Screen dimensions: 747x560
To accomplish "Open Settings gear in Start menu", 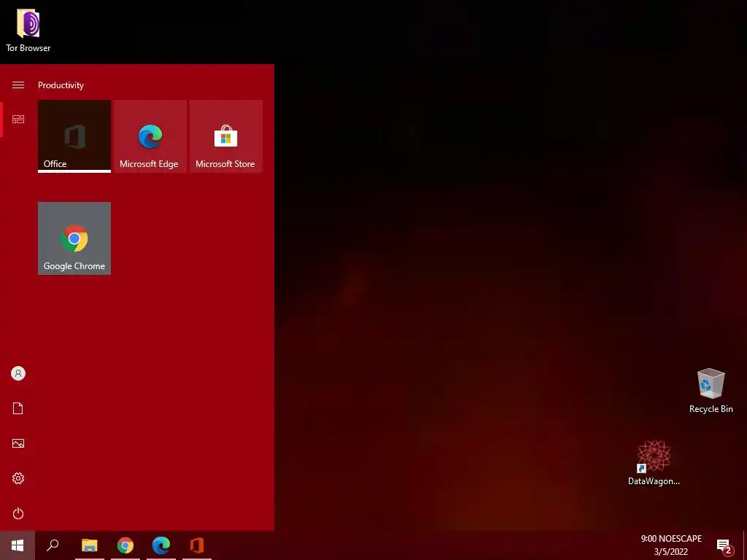I will point(18,478).
